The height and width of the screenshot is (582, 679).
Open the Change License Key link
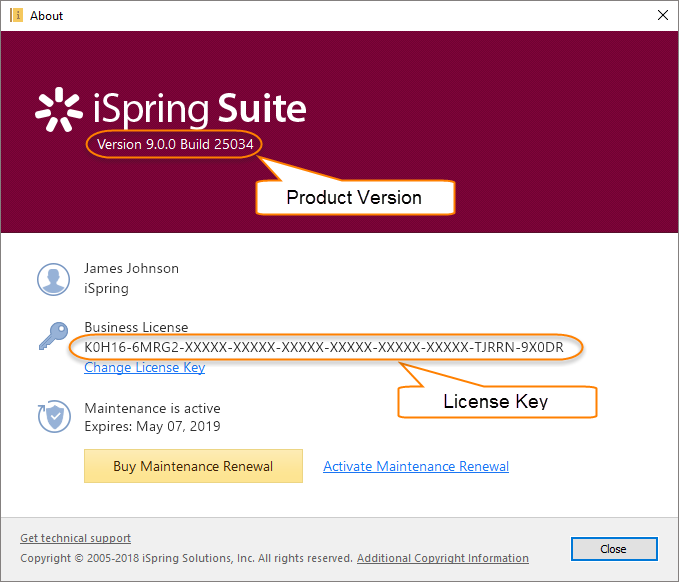point(145,367)
